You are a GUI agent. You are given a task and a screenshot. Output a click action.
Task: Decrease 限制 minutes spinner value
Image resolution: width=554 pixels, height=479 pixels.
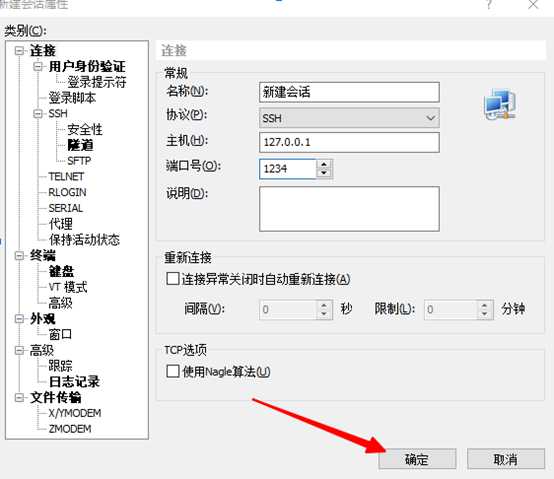click(x=484, y=314)
